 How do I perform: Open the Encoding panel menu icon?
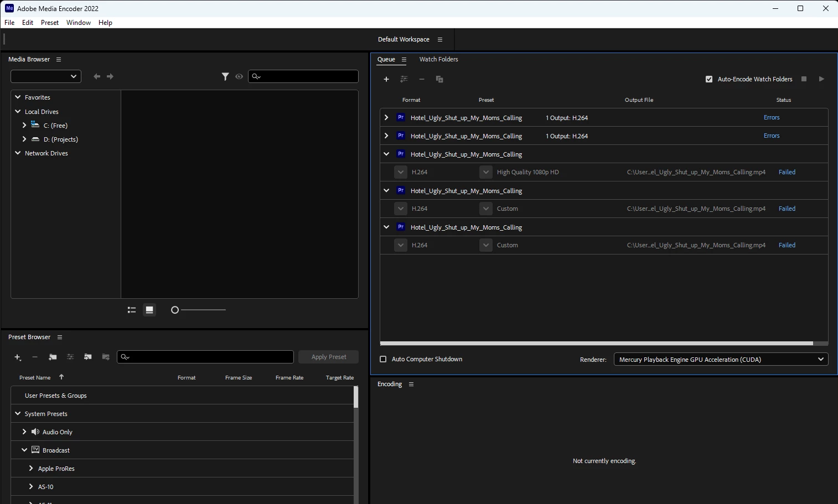(x=411, y=384)
